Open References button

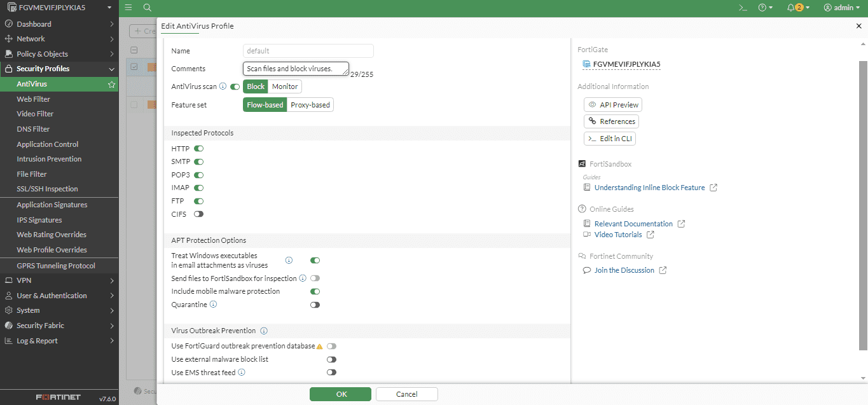pyautogui.click(x=611, y=121)
